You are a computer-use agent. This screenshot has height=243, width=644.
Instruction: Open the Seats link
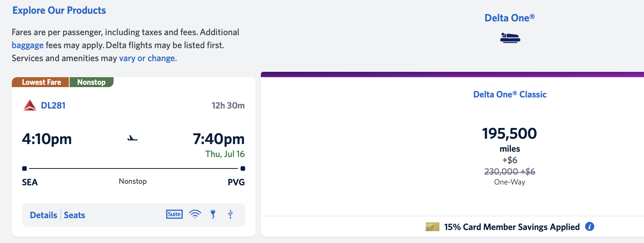pos(74,215)
